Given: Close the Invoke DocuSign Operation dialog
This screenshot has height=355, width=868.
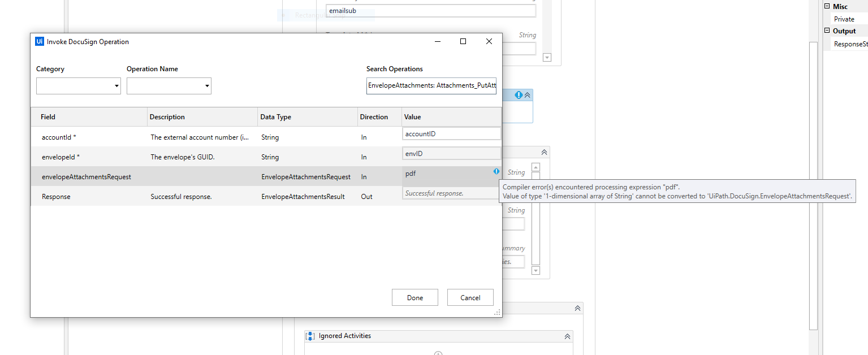Looking at the screenshot, I should 489,41.
